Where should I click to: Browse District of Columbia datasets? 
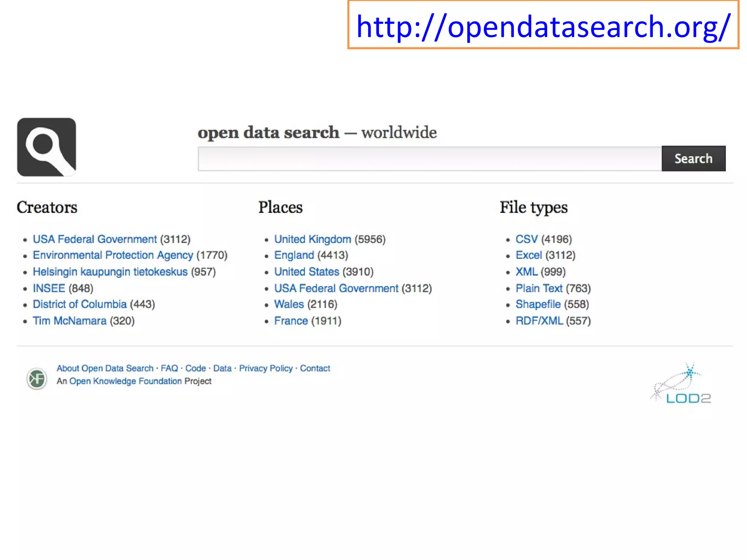(x=80, y=304)
